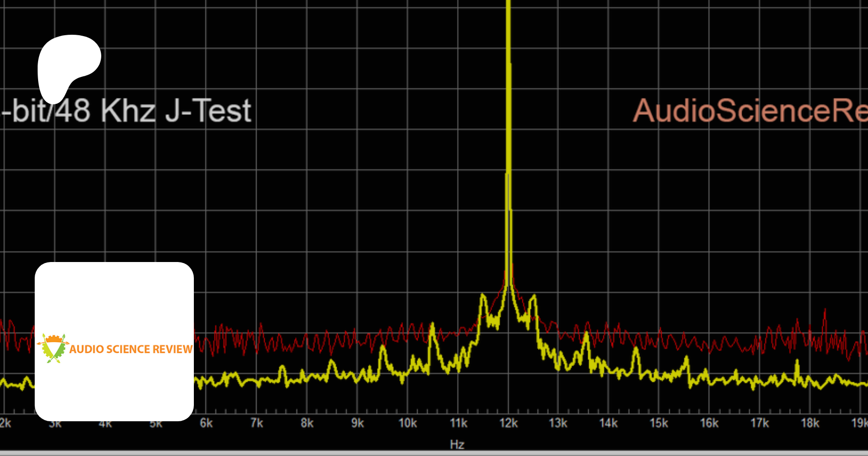Click the 11k label on the axis
868x456 pixels.
coord(458,423)
